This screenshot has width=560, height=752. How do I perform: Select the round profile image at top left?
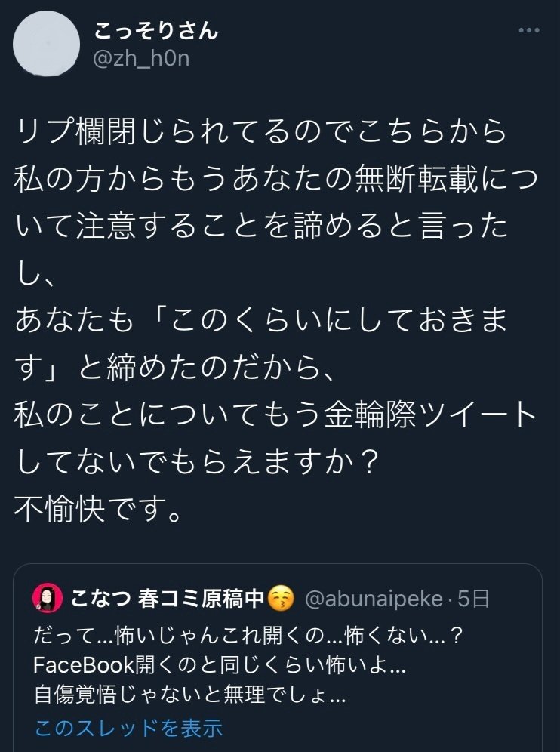click(x=45, y=44)
